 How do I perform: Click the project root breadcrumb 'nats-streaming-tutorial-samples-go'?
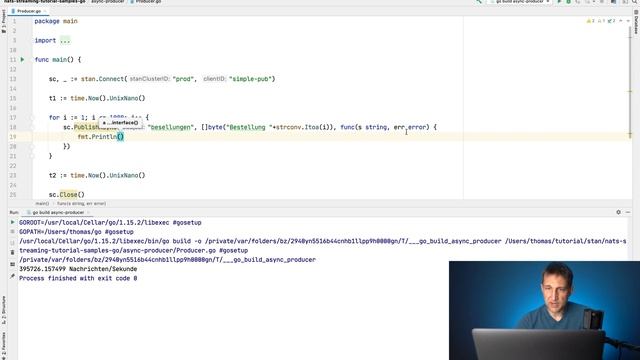44,2
